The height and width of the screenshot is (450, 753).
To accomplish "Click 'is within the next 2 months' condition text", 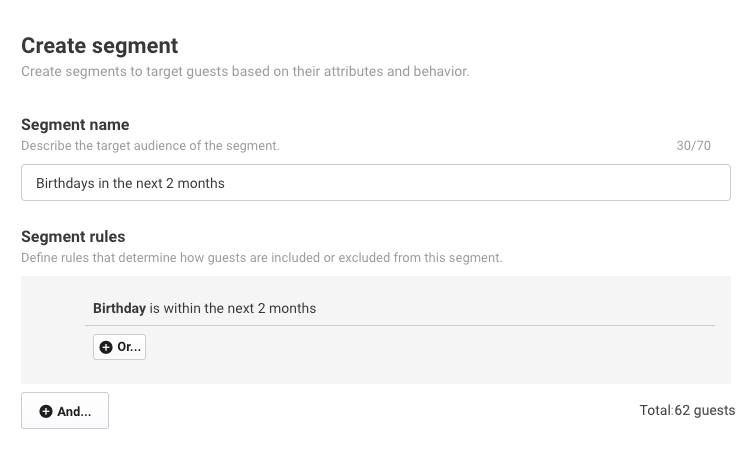I will [x=232, y=308].
